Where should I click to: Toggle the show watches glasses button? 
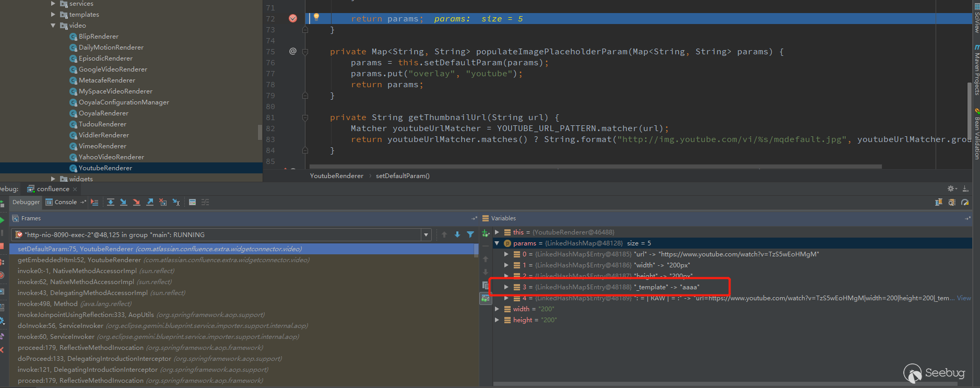pos(486,298)
